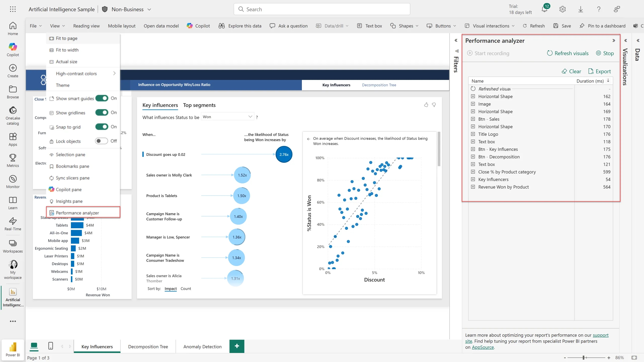The width and height of the screenshot is (644, 362).
Task: Click the Refresh visuals button
Action: (568, 53)
